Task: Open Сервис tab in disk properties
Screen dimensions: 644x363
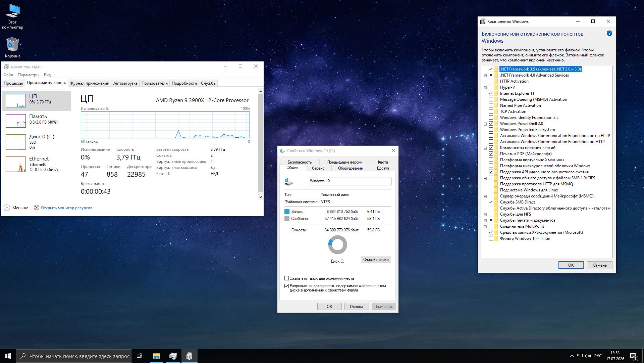Action: [x=318, y=168]
